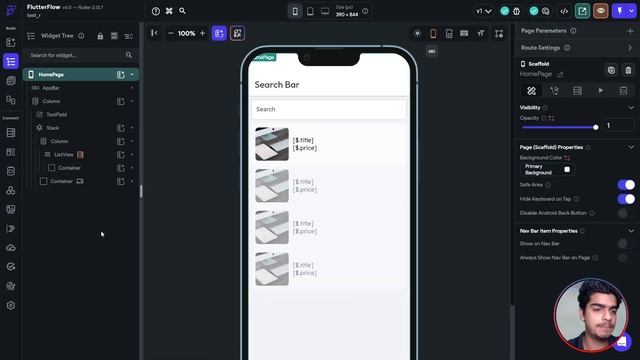Select ListView in the widget tree
Screen dimensions: 640x360
(x=64, y=155)
